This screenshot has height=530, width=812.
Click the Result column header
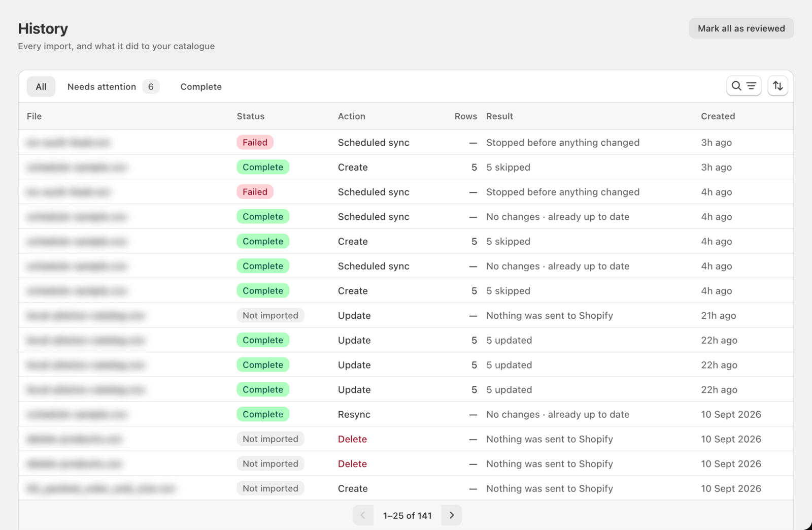tap(499, 116)
